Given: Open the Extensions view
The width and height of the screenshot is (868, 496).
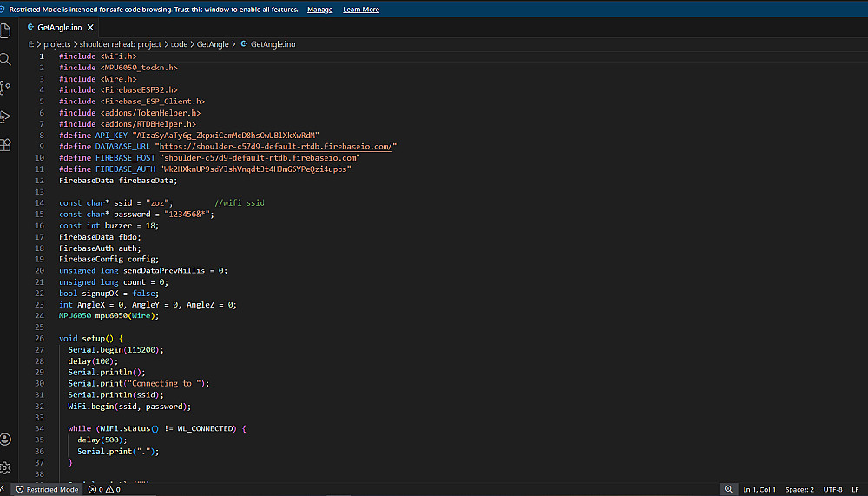Looking at the screenshot, I should 5,145.
